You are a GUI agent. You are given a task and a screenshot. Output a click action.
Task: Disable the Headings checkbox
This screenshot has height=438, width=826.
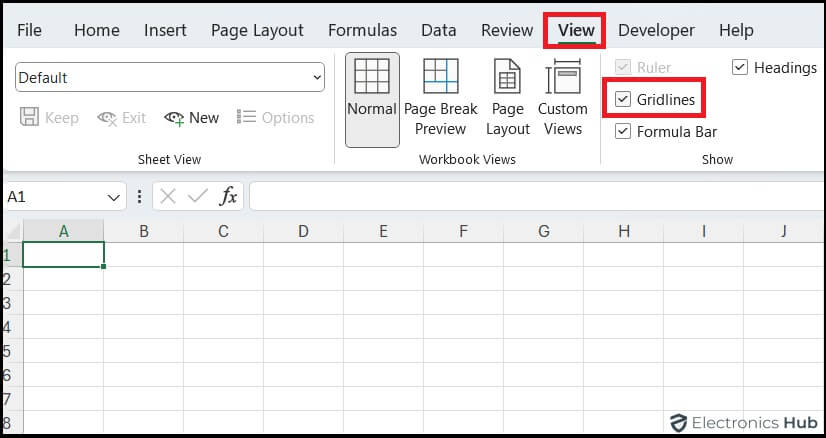pos(740,67)
